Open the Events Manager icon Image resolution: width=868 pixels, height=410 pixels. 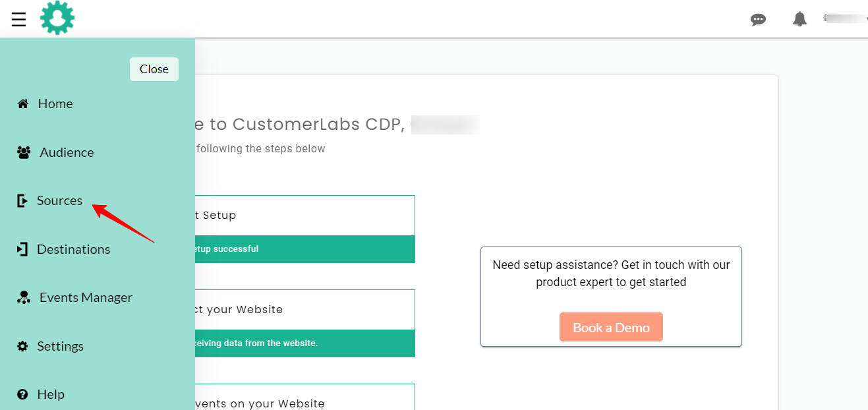[23, 297]
